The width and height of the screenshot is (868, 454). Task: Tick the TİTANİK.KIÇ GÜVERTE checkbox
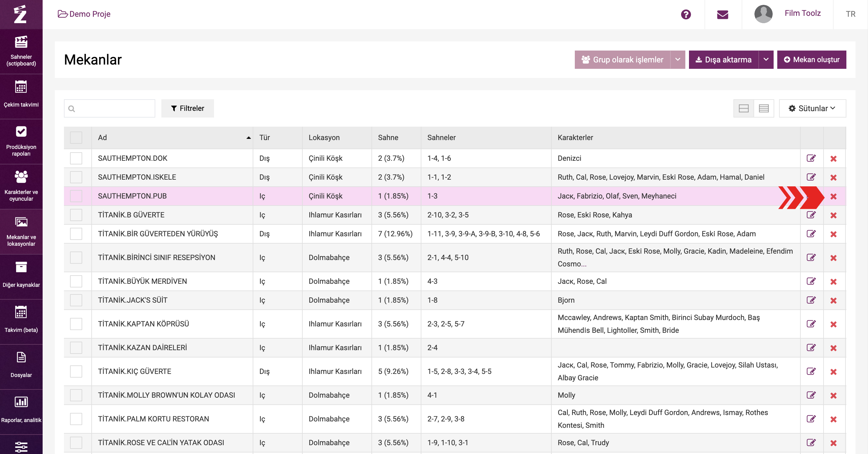click(x=76, y=371)
